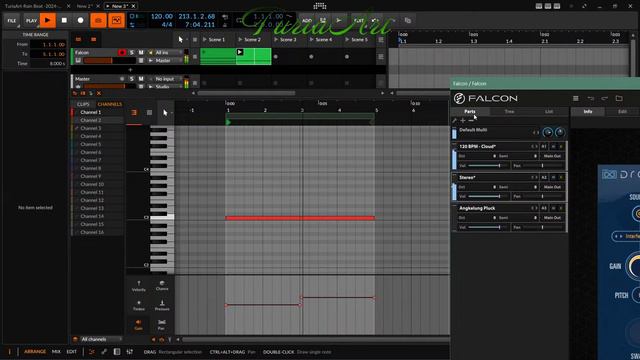This screenshot has width=640, height=360.
Task: Click the C3 piano key
Action: pos(162,218)
